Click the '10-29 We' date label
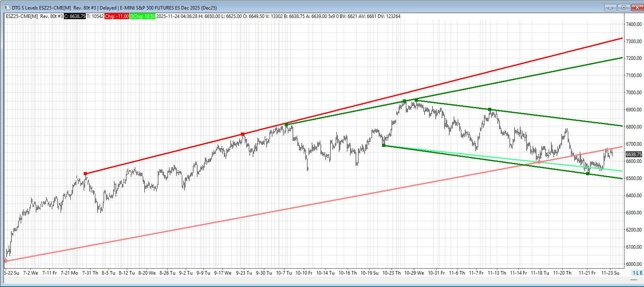This screenshot has width=644, height=287. click(x=414, y=273)
